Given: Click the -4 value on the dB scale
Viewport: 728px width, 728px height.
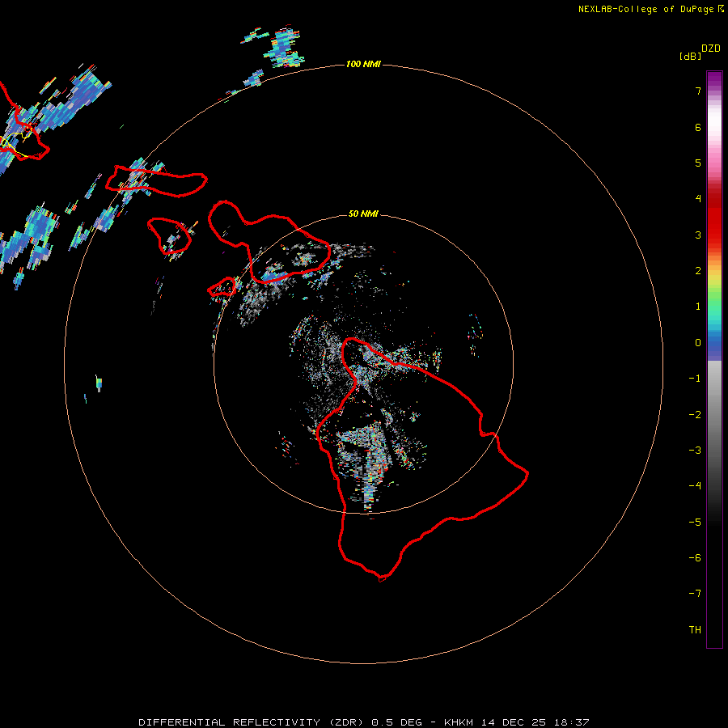Looking at the screenshot, I should click(x=695, y=486).
